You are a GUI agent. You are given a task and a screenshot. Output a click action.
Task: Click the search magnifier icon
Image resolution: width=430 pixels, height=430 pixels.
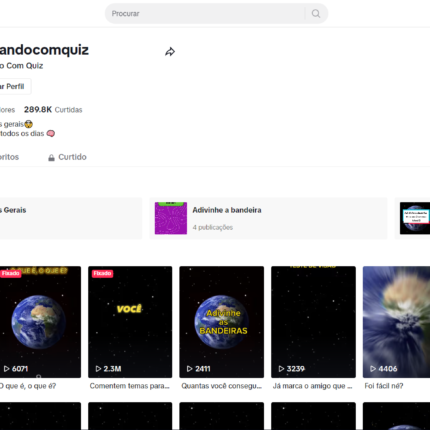[x=316, y=14]
